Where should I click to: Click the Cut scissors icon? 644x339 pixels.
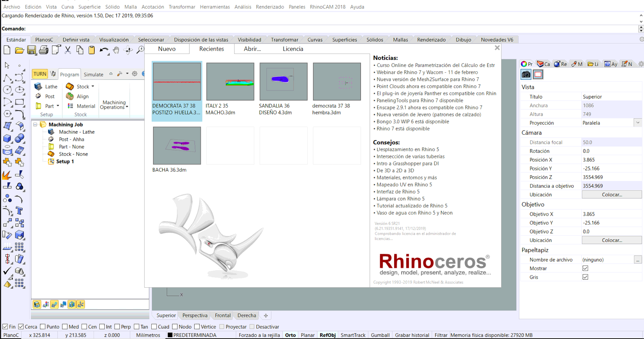[68, 50]
